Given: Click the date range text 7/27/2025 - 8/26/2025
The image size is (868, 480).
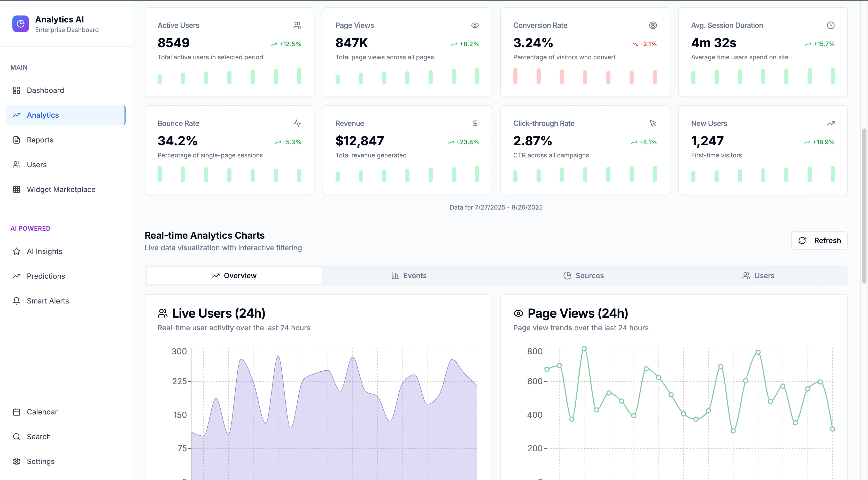Looking at the screenshot, I should pos(508,207).
